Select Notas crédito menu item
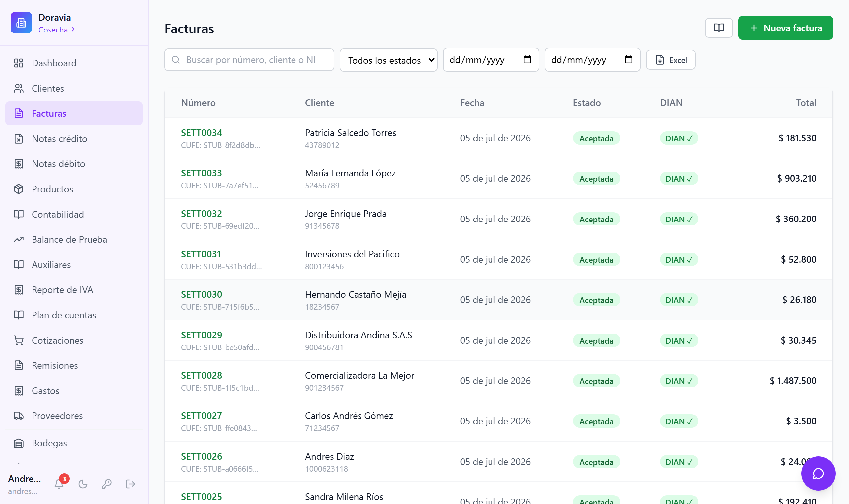 coord(74,139)
